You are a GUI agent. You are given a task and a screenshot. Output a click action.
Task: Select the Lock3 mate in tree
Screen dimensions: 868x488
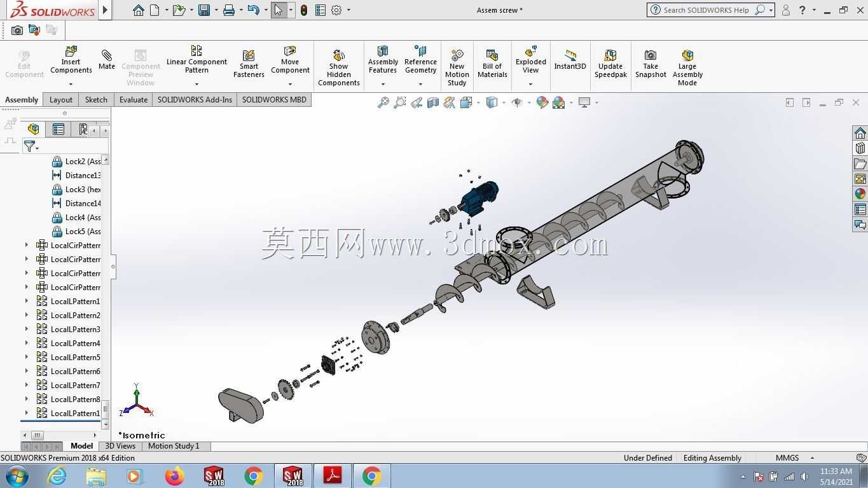75,190
